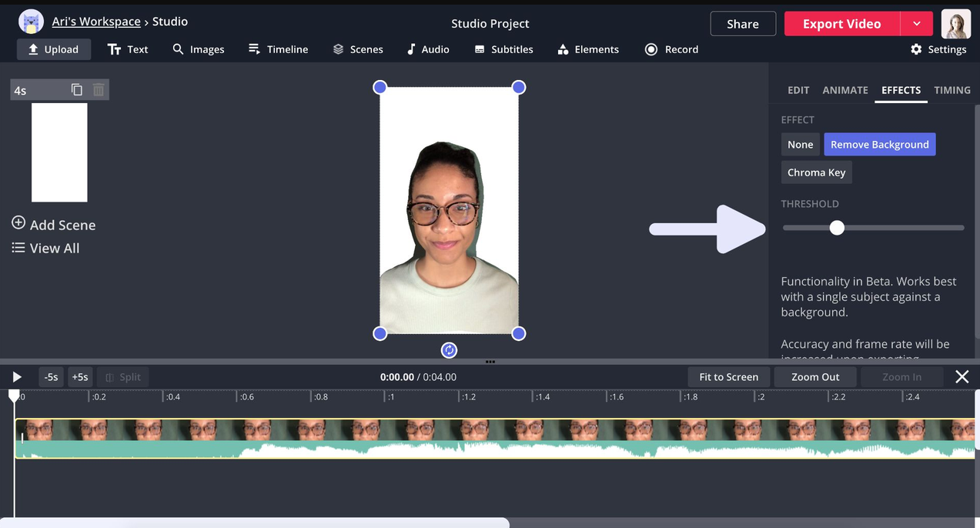Open the Subtitles tool
980x528 pixels.
point(503,49)
